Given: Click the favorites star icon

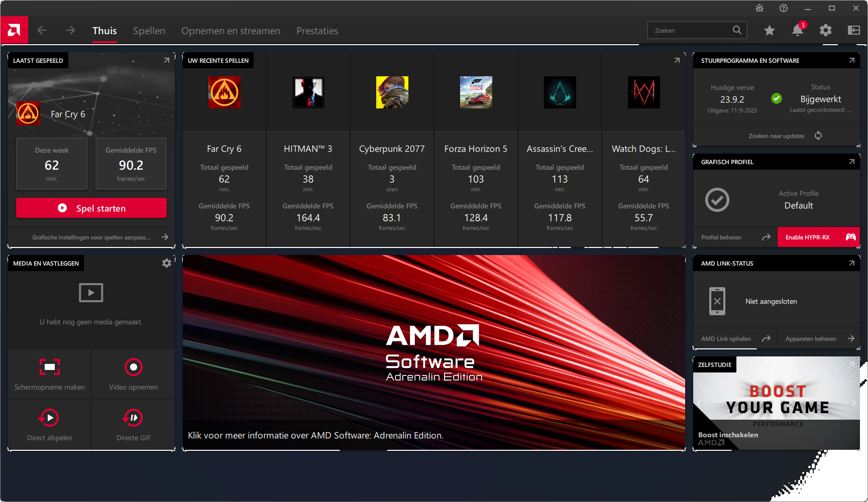Looking at the screenshot, I should 769,31.
